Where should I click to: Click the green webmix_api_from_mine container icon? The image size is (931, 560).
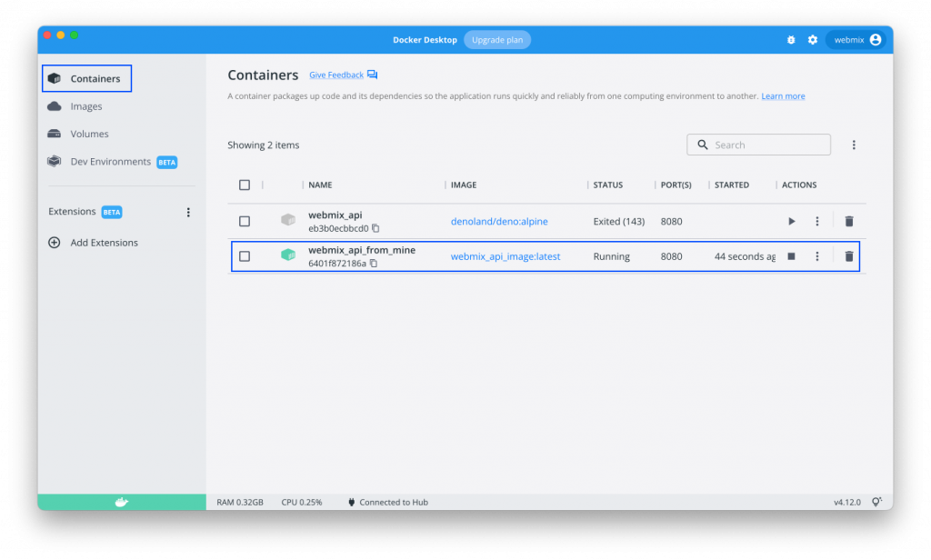point(288,255)
